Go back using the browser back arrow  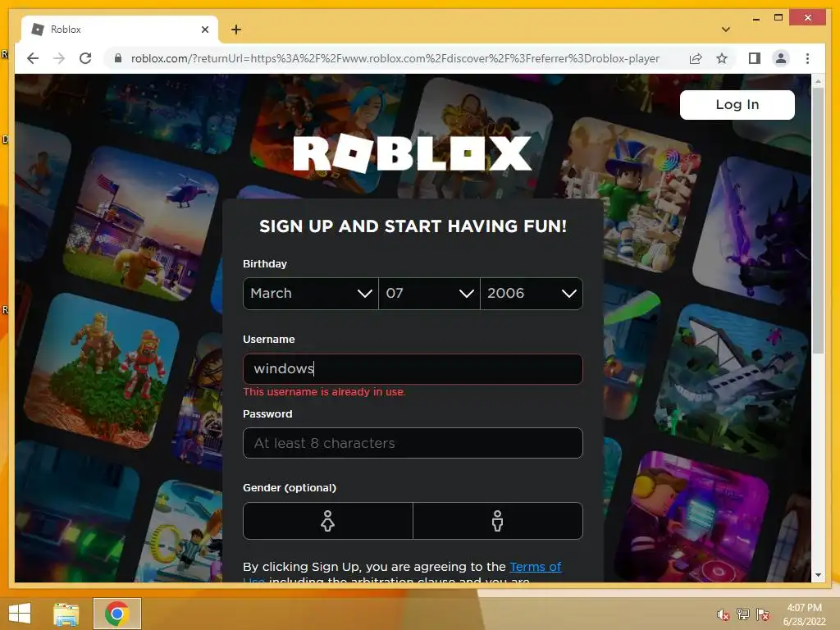click(33, 58)
